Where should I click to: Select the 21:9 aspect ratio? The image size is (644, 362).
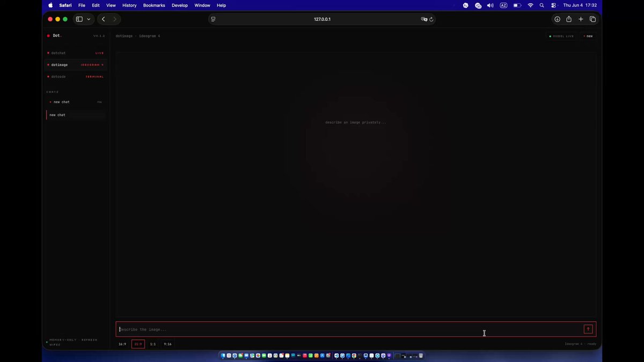pyautogui.click(x=138, y=344)
